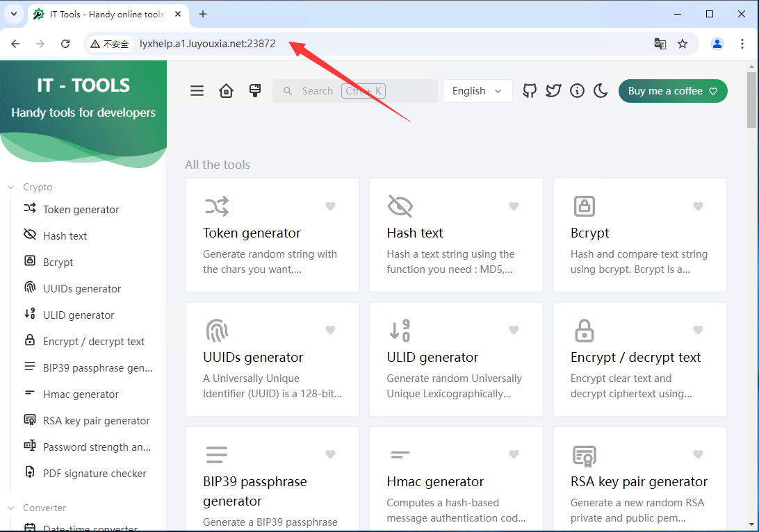Screen dimensions: 759x532
Task: Click the RSA key pair certificate card icon
Action: tap(585, 456)
